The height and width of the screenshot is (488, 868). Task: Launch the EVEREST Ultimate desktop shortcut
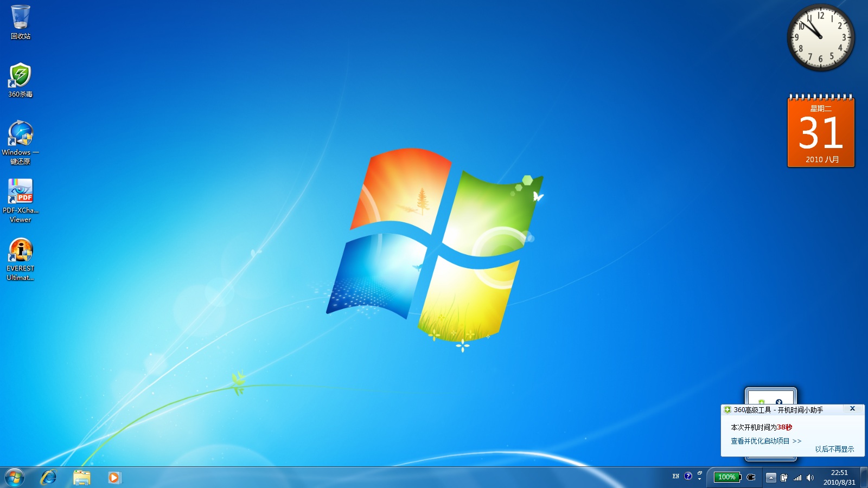point(20,259)
